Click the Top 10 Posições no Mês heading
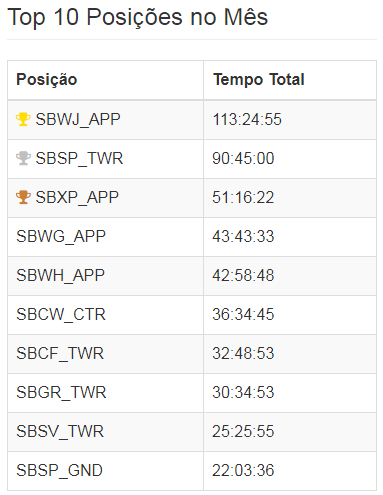Image resolution: width=383 pixels, height=495 pixels. (137, 17)
